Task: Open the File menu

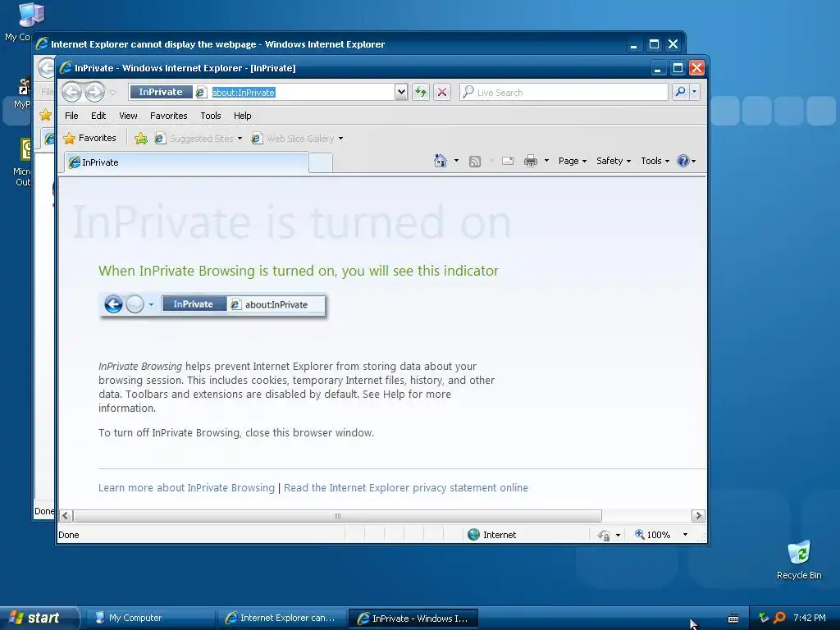Action: [x=71, y=116]
